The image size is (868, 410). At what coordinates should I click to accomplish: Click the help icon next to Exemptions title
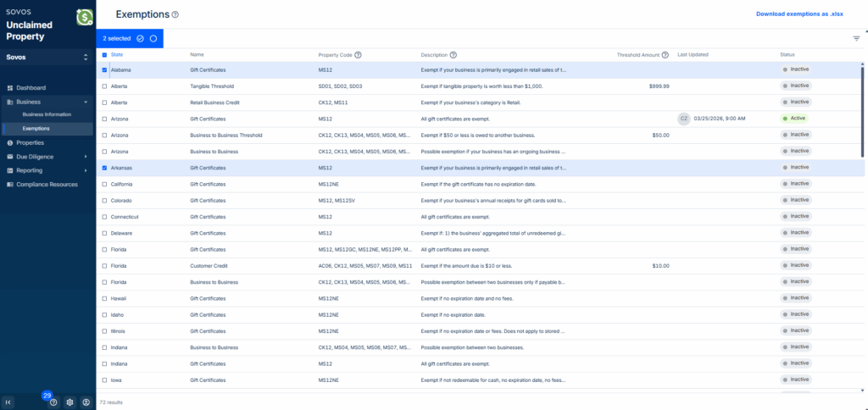[175, 15]
